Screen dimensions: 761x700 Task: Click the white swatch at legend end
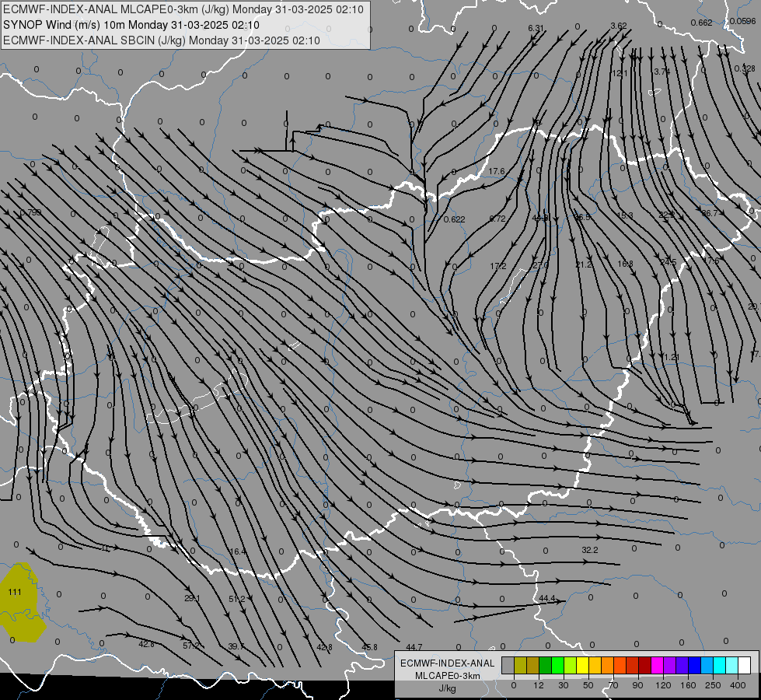[744, 665]
